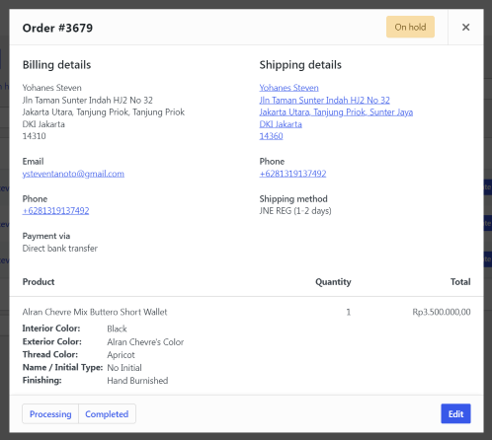This screenshot has height=440, width=492.
Task: Open the Edit order button
Action: tap(456, 414)
